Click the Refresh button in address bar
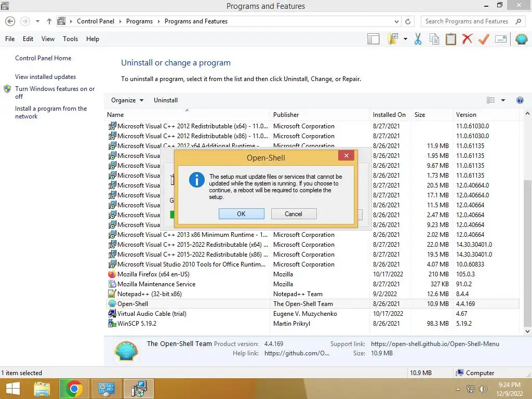This screenshot has width=532, height=399. pos(408,21)
